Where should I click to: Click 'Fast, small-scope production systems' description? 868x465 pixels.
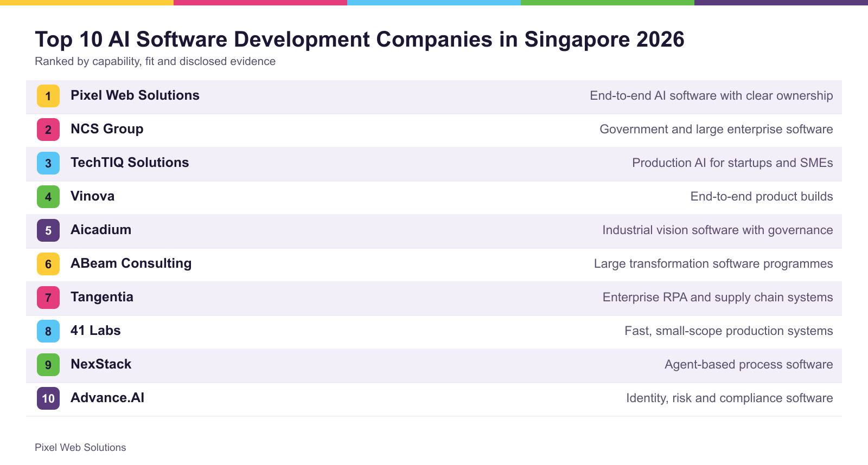pos(729,331)
